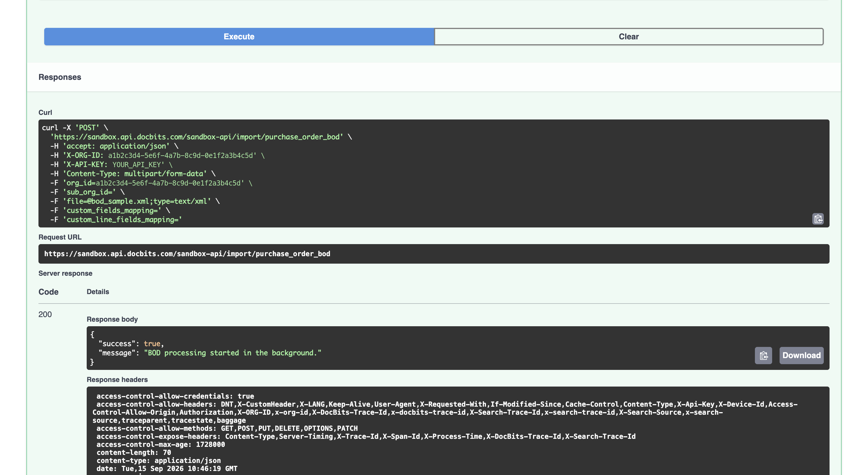
Task: Click the 200 status code
Action: coord(45,314)
